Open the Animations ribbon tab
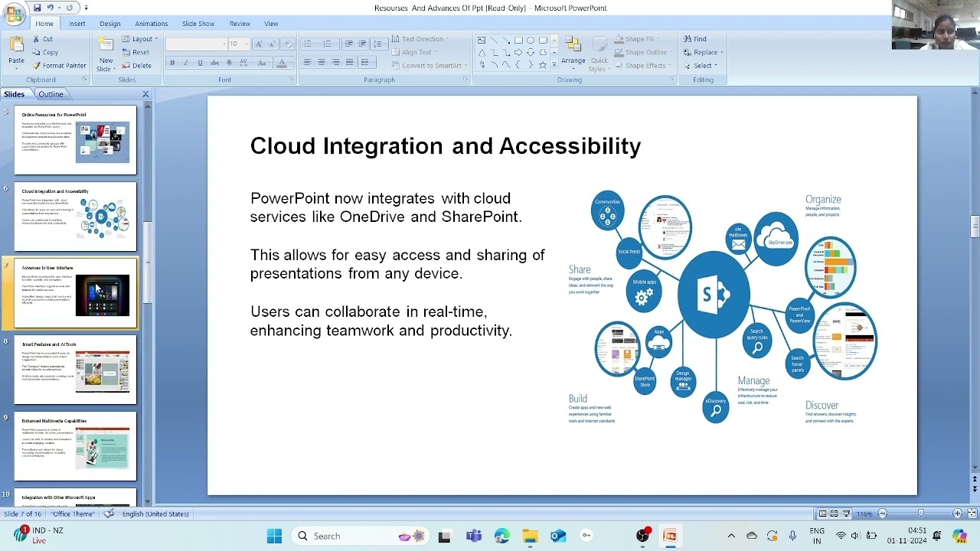The image size is (980, 551). pyautogui.click(x=152, y=24)
